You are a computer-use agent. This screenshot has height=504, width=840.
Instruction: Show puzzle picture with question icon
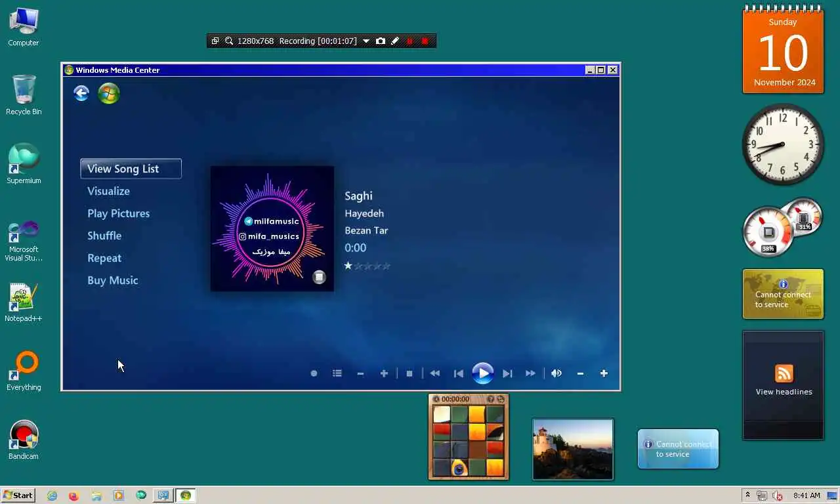click(x=490, y=399)
